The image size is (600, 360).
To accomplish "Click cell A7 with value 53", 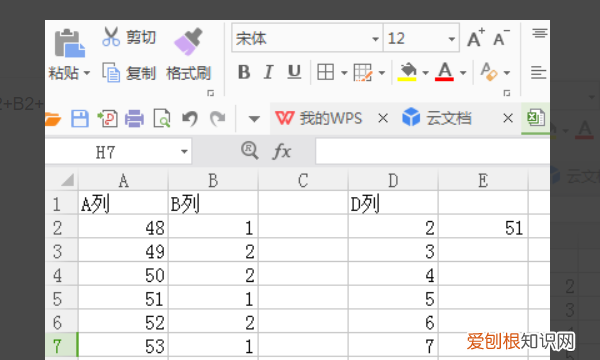I will pos(123,345).
